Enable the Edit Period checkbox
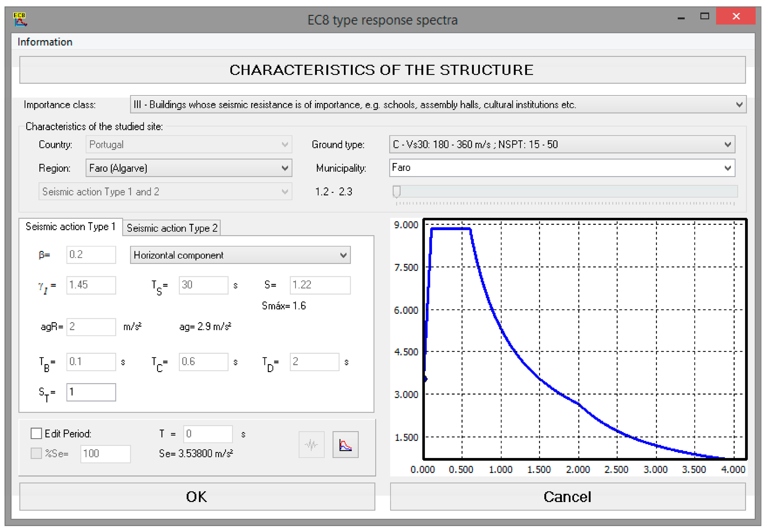 (36, 433)
